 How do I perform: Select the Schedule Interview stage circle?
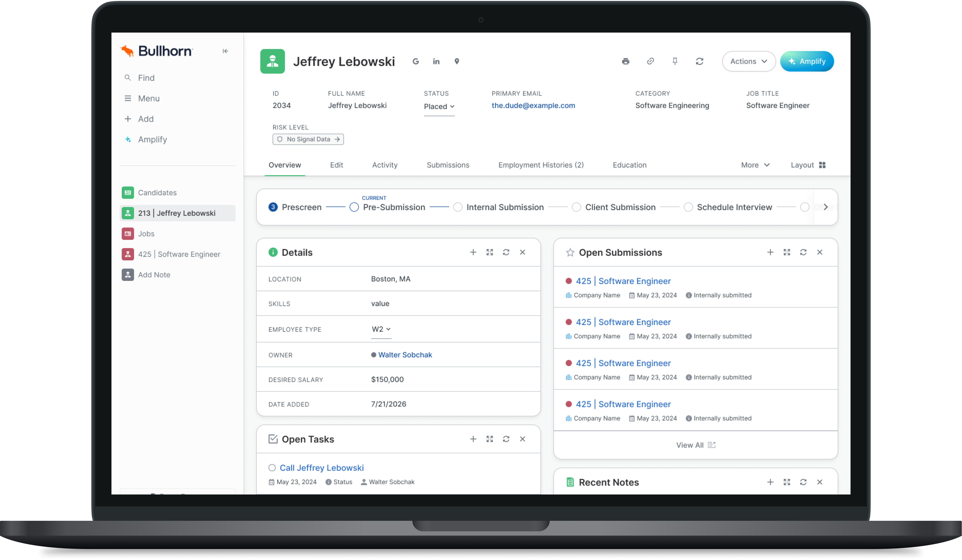click(x=688, y=207)
